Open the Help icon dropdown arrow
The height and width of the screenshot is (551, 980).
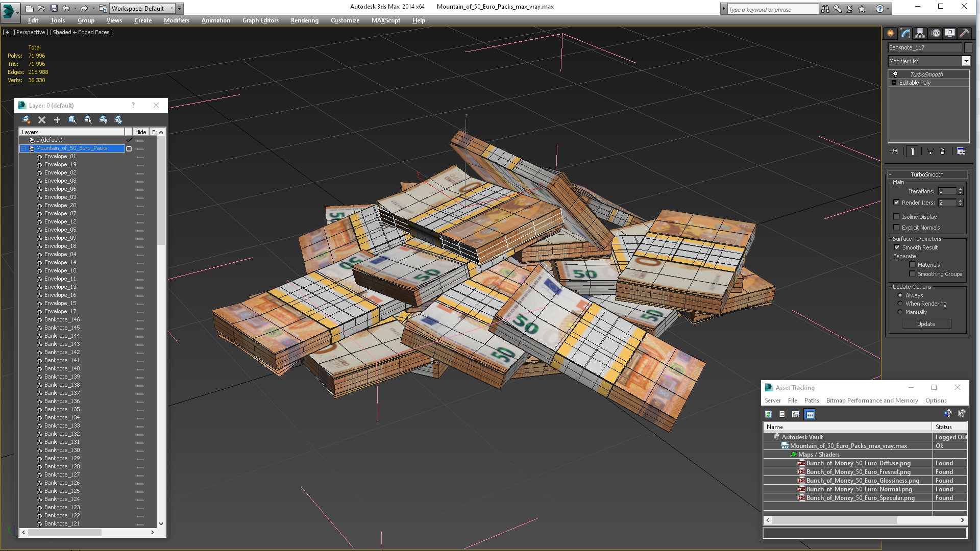(x=888, y=9)
